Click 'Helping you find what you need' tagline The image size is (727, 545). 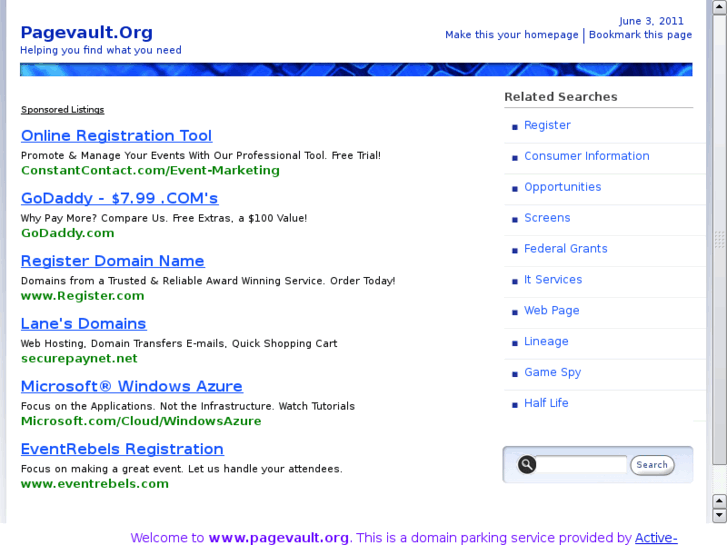[101, 50]
